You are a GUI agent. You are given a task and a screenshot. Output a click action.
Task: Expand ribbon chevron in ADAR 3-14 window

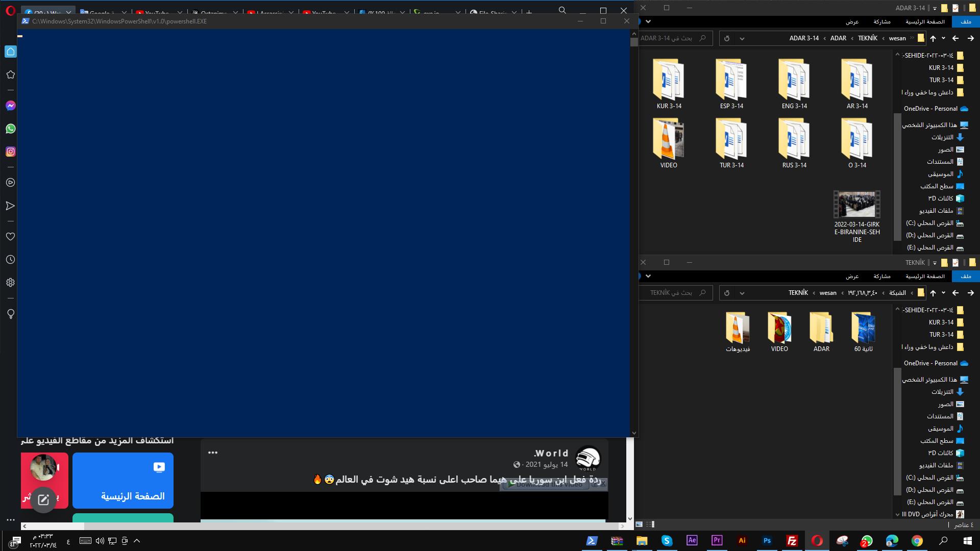tap(648, 21)
